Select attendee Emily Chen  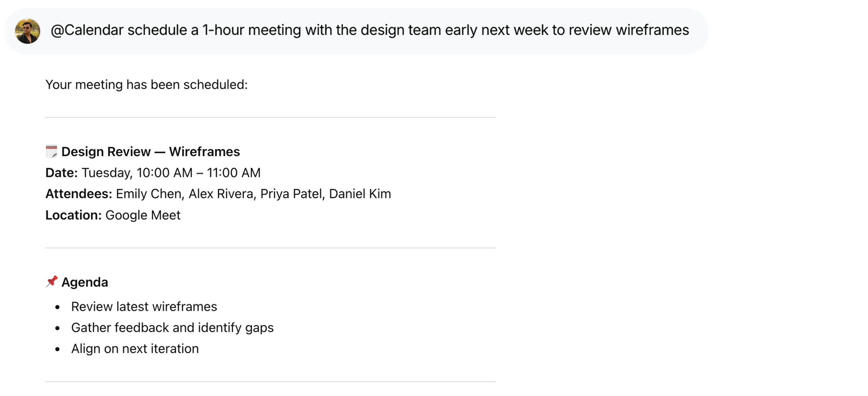coord(148,194)
